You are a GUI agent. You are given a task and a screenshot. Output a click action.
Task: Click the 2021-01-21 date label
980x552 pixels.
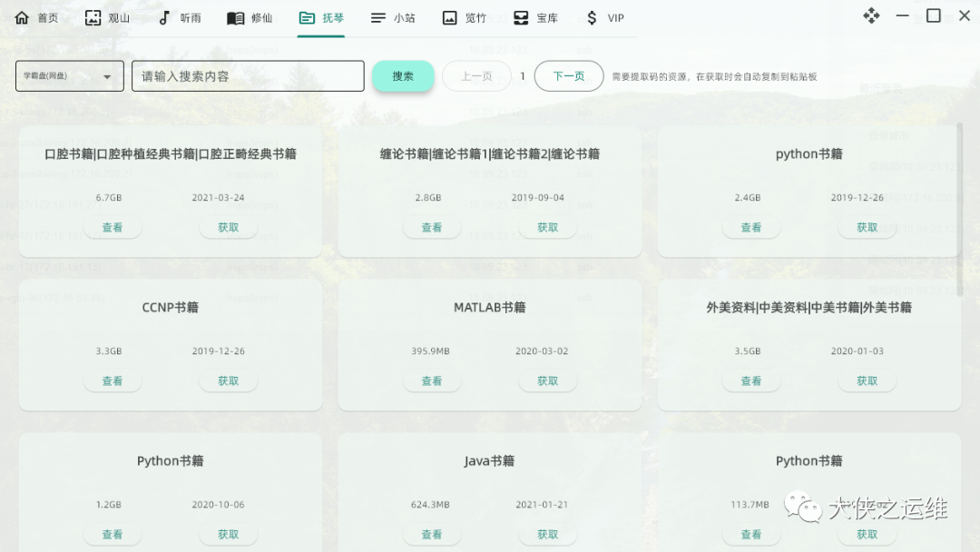(542, 505)
